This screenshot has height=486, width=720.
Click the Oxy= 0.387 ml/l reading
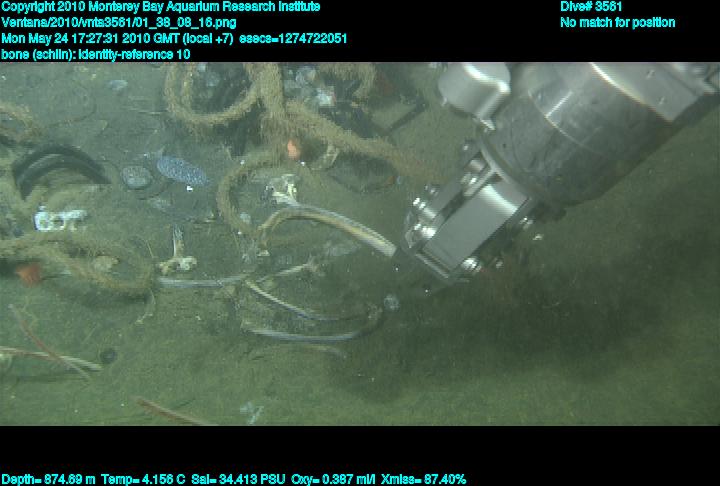pos(333,480)
